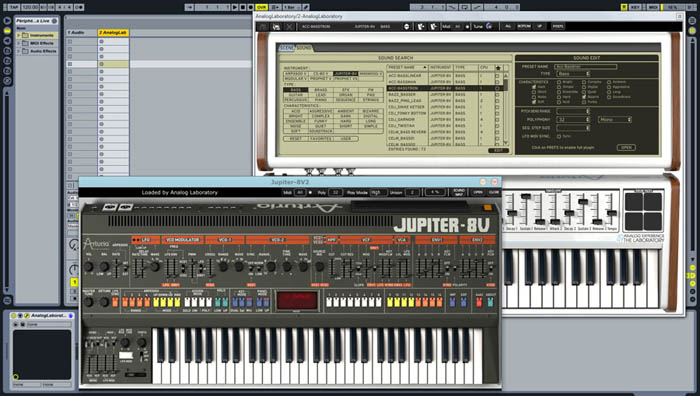Image resolution: width=700 pixels, height=396 pixels.
Task: Click the Tune knob icon in Analog Laboratory toolbar
Action: (x=489, y=26)
